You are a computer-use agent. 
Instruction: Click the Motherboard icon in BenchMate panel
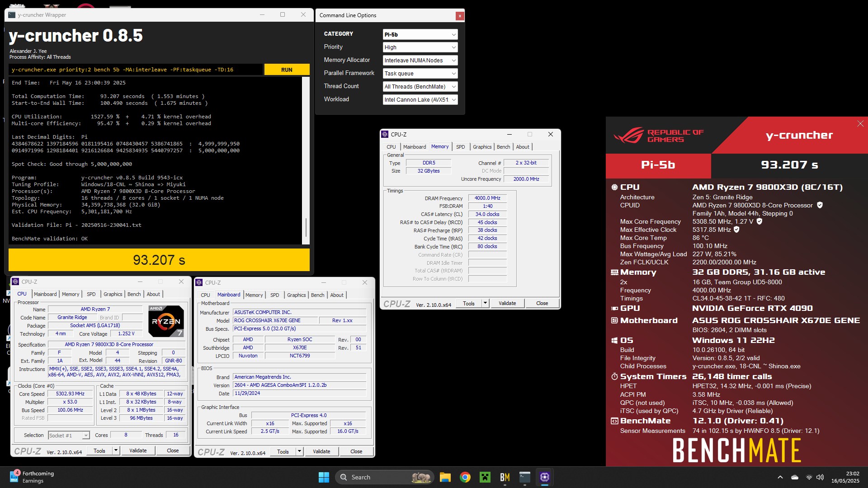[614, 320]
